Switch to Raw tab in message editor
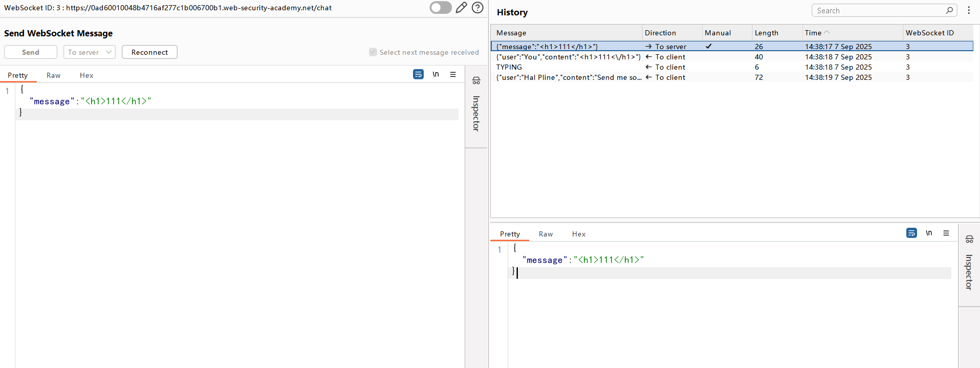This screenshot has height=368, width=980. click(x=53, y=75)
